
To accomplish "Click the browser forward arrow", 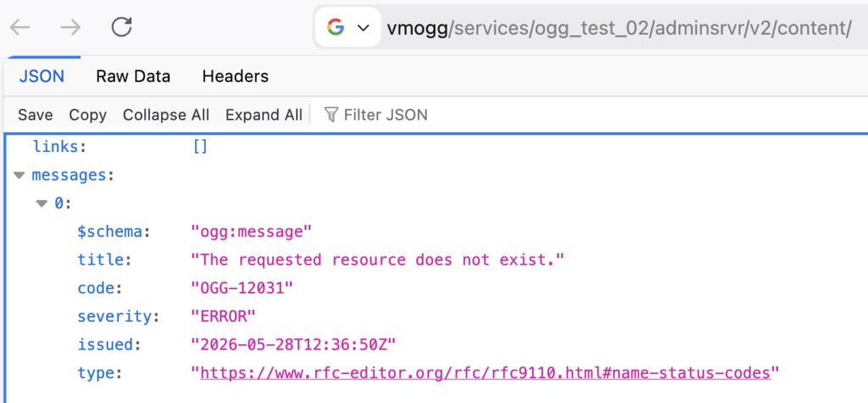I will (71, 28).
